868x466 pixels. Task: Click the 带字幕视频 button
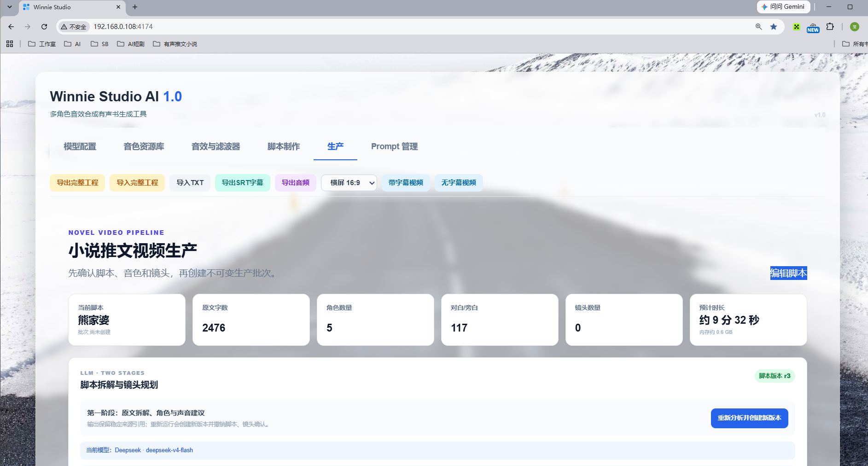point(406,183)
